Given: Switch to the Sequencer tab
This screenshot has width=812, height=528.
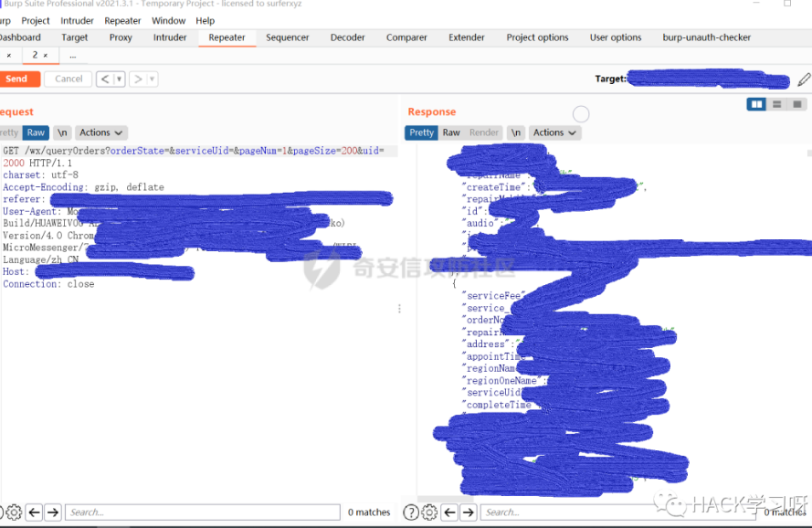Looking at the screenshot, I should [288, 37].
